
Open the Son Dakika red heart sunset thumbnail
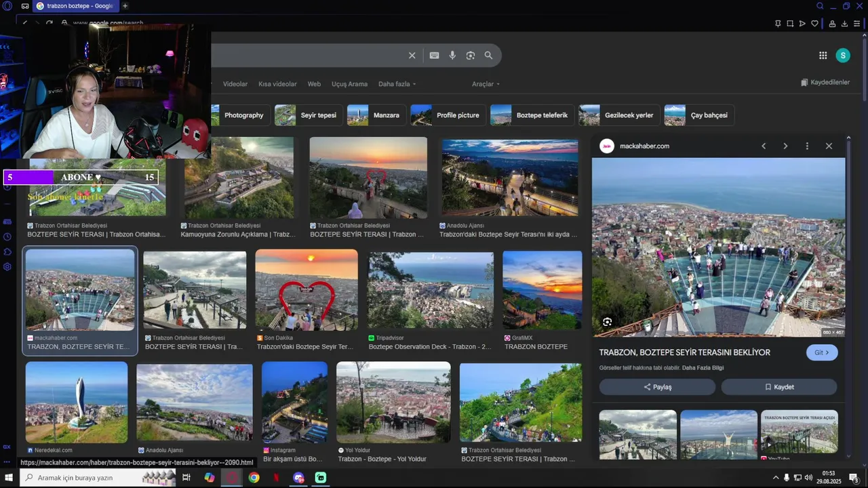click(307, 290)
